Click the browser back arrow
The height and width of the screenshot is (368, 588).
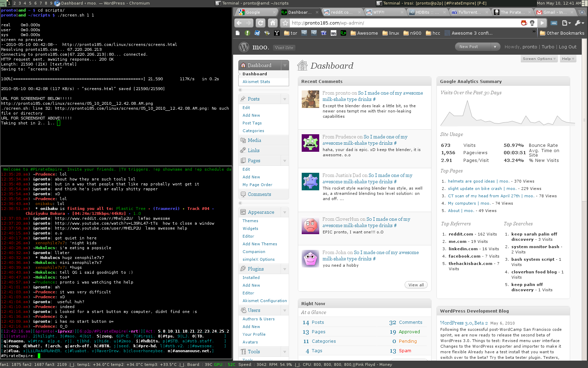pos(239,23)
